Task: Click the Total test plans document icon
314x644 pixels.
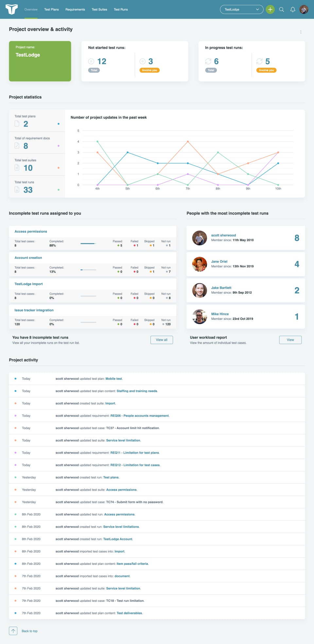Action: [x=17, y=124]
